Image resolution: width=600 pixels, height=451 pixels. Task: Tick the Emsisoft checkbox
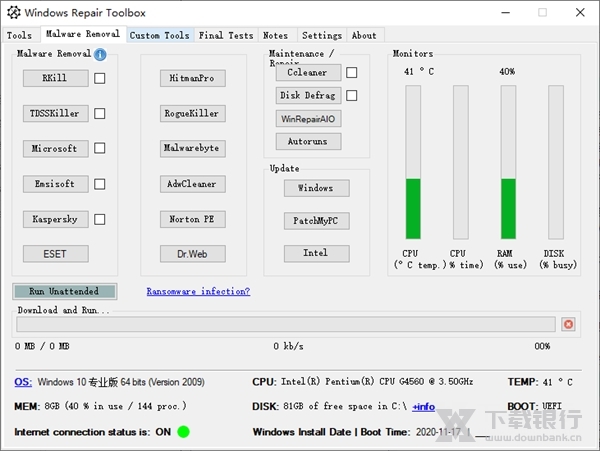[x=99, y=184]
